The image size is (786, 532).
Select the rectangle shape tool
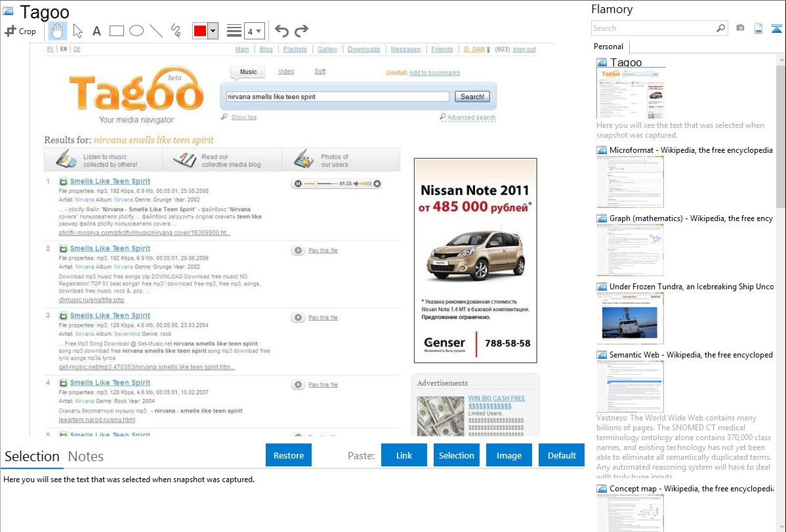(117, 31)
